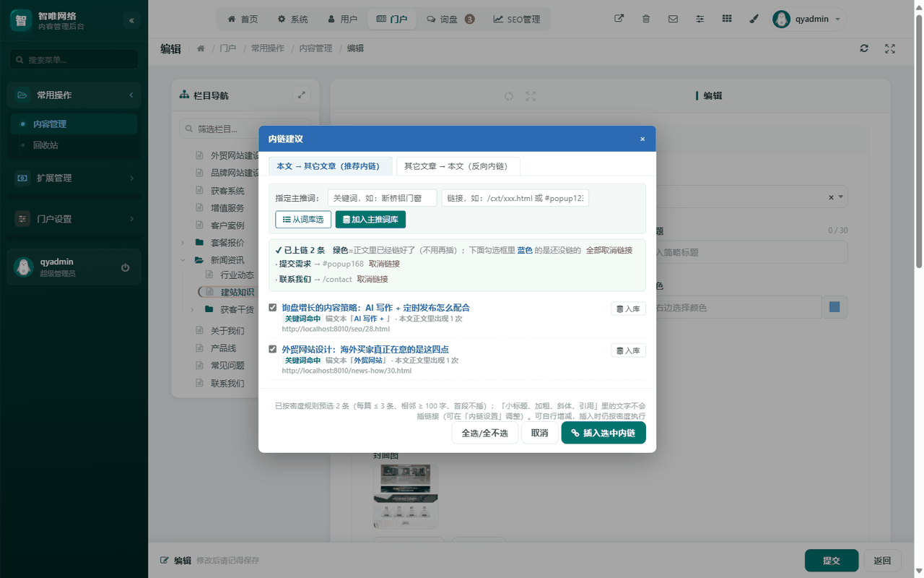Expand the 套餐报价 tree folder
Screen dimensions: 924x578
click(183, 243)
